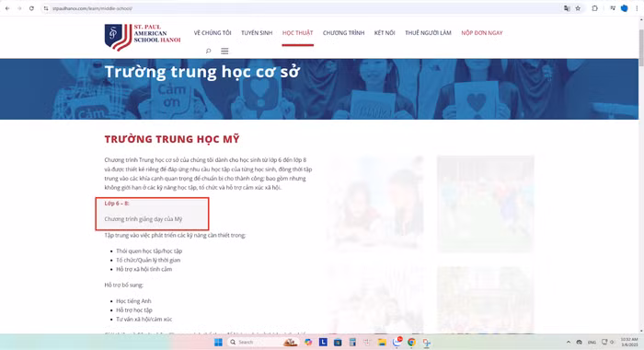Click the St. Paul American School logo
The image size is (644, 350).
pyautogui.click(x=143, y=37)
